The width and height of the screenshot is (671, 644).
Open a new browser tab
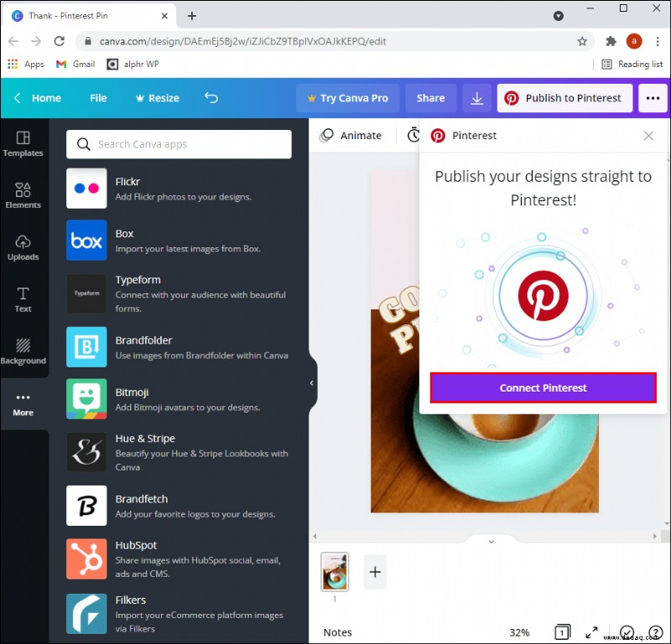point(192,16)
